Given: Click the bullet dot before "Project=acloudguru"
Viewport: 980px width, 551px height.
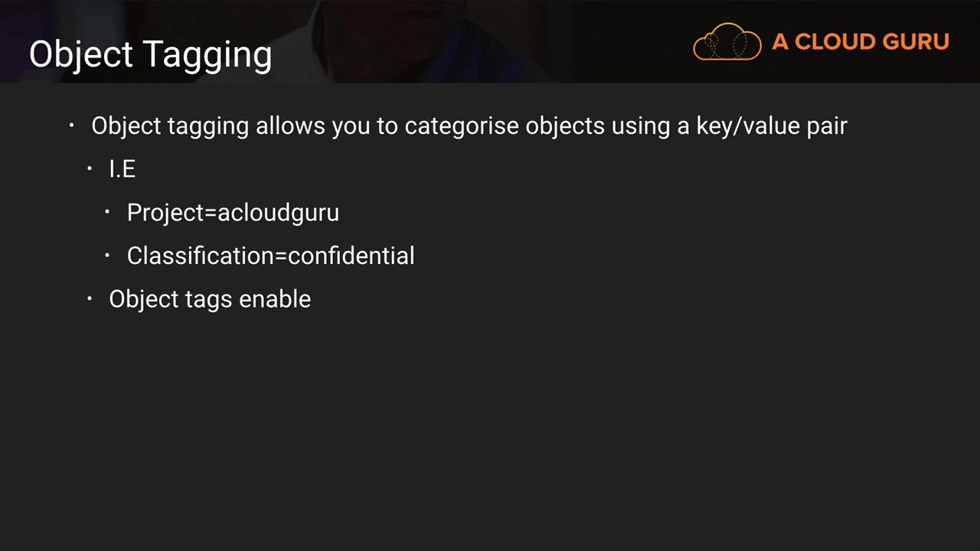Looking at the screenshot, I should (x=108, y=211).
